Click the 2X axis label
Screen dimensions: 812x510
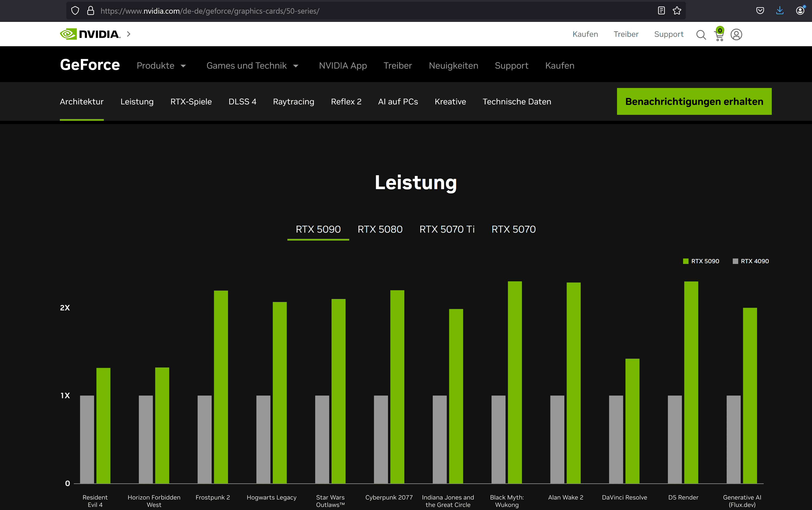coord(65,308)
